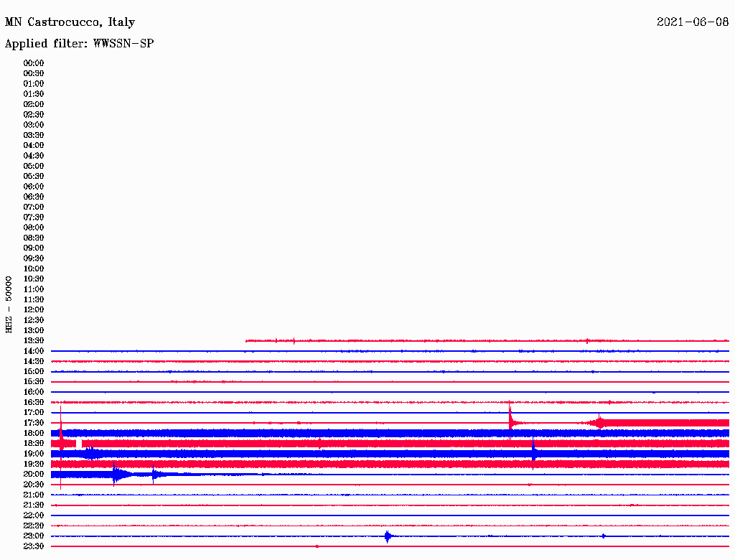
Task: Click the 04:30 time label
Action: coord(34,156)
